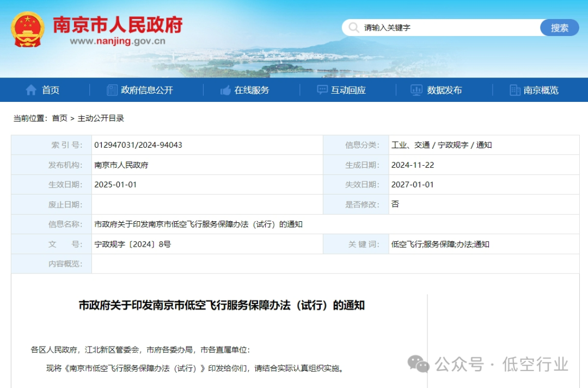The height and width of the screenshot is (388, 588).
Task: Select the 互动回应 menu item
Action: click(348, 90)
